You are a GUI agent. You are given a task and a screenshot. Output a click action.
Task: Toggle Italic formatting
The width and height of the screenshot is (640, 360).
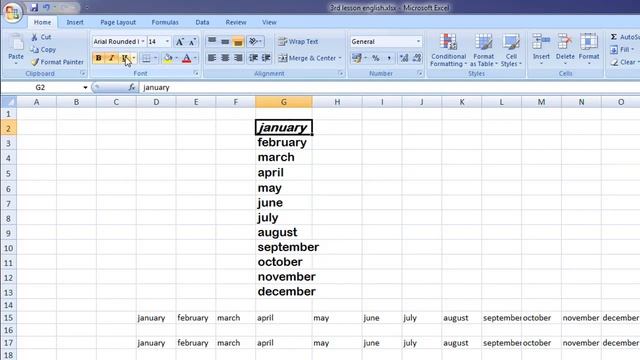(x=111, y=58)
